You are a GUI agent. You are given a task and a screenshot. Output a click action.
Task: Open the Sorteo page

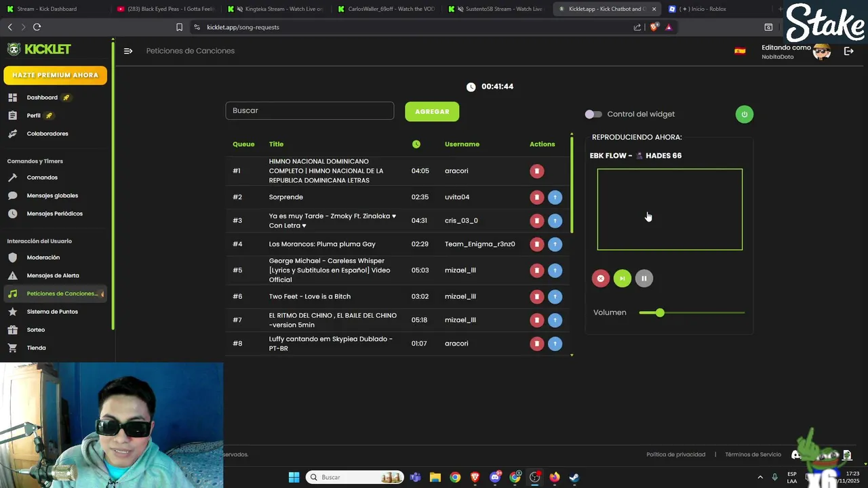[x=36, y=330]
